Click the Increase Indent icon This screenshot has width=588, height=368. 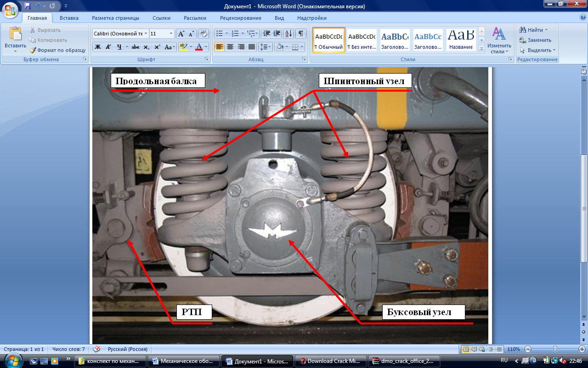(277, 34)
